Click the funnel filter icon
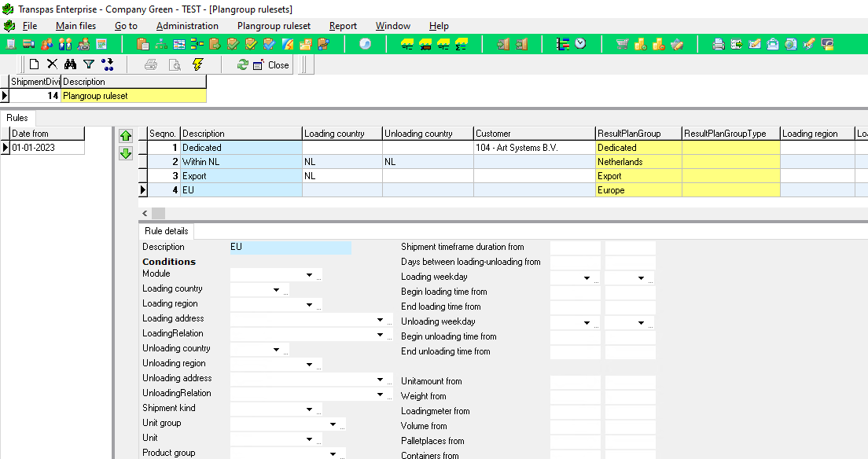The height and width of the screenshot is (459, 868). click(x=89, y=64)
